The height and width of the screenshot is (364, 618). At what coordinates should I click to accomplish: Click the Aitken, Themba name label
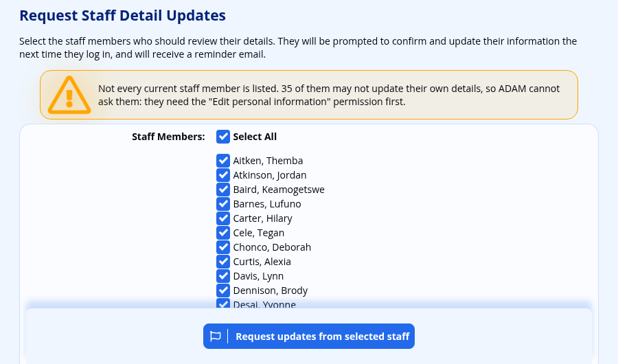click(268, 161)
